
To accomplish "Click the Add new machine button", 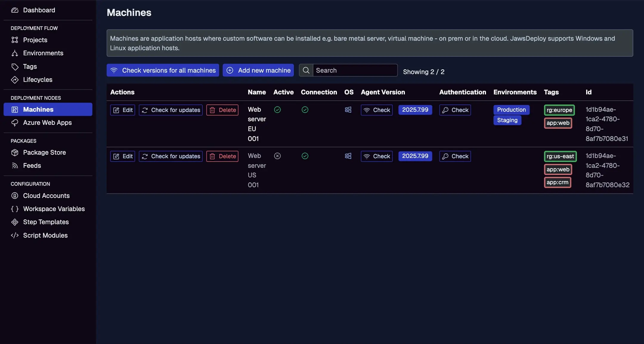I will click(x=258, y=70).
